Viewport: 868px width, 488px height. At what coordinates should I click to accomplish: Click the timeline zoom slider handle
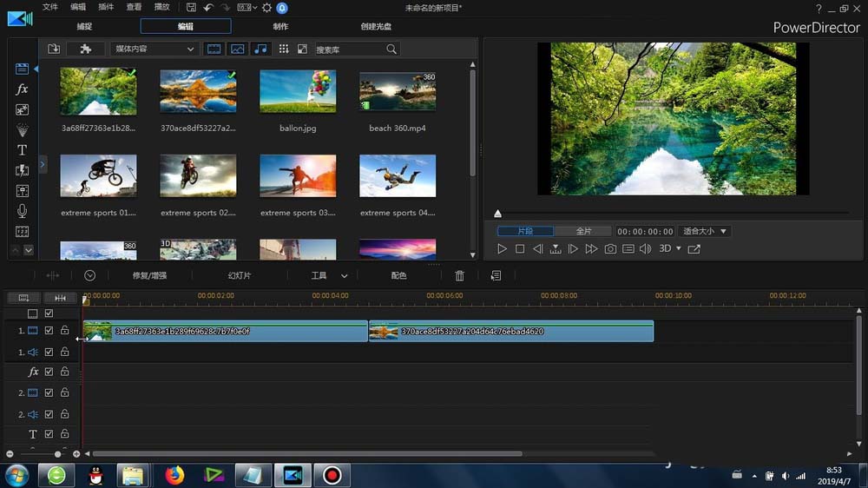point(58,454)
